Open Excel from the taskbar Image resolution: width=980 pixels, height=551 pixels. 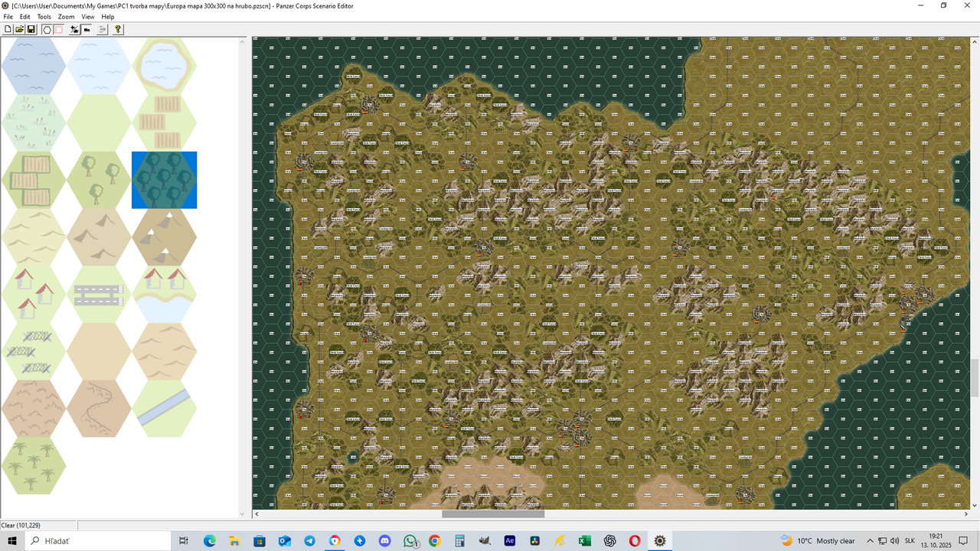tap(585, 540)
